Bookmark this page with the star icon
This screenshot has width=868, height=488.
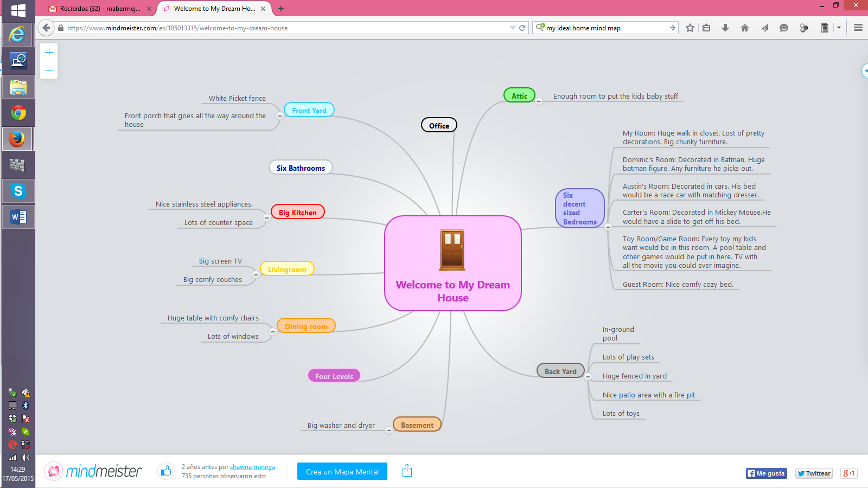[x=690, y=28]
